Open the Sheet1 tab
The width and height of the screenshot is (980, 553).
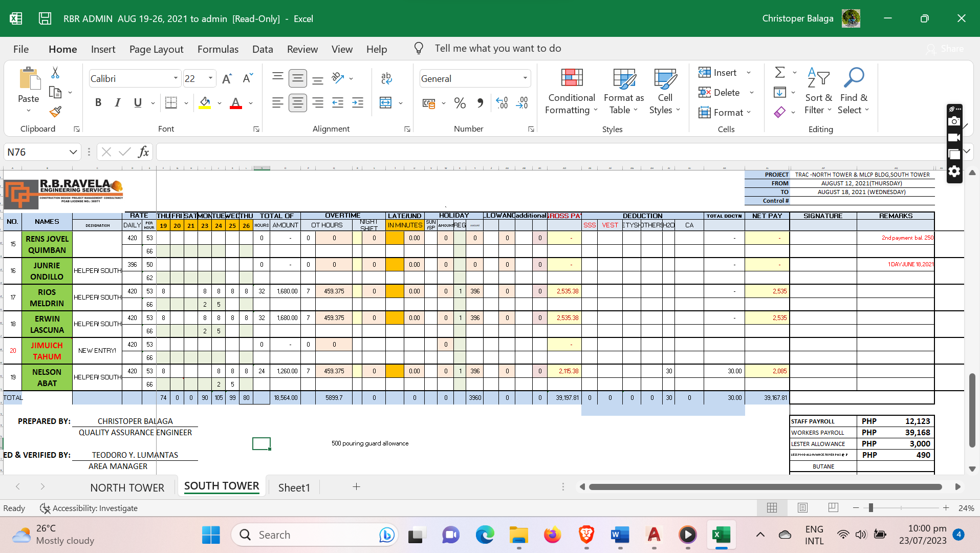pyautogui.click(x=294, y=487)
